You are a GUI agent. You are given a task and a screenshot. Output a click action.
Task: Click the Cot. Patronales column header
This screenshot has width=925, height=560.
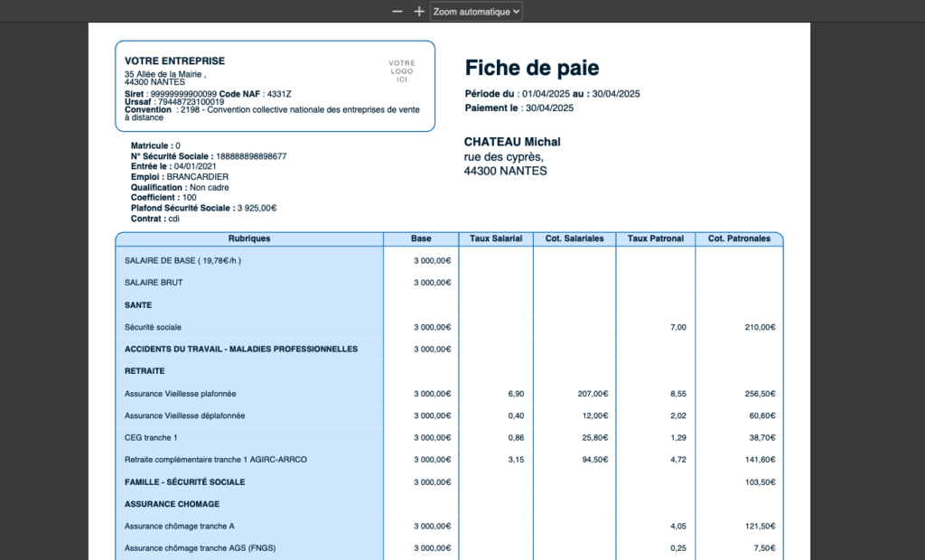pos(739,238)
